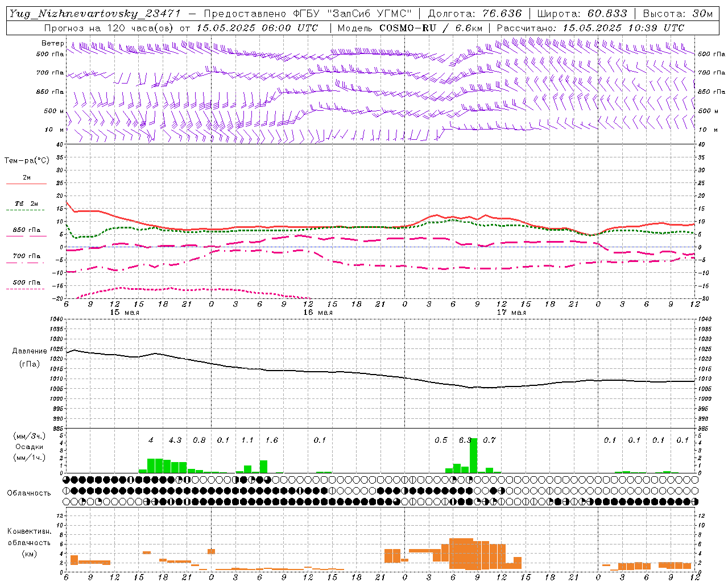Select the longitude value 76.636
Image resolution: width=728 pixels, height=582 pixels.
pos(502,14)
